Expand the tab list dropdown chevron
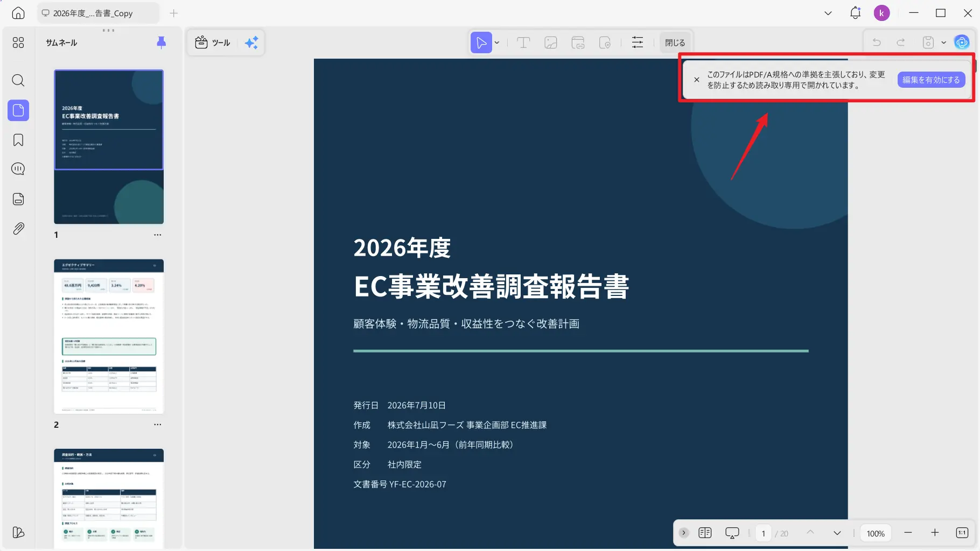The image size is (980, 551). point(828,13)
